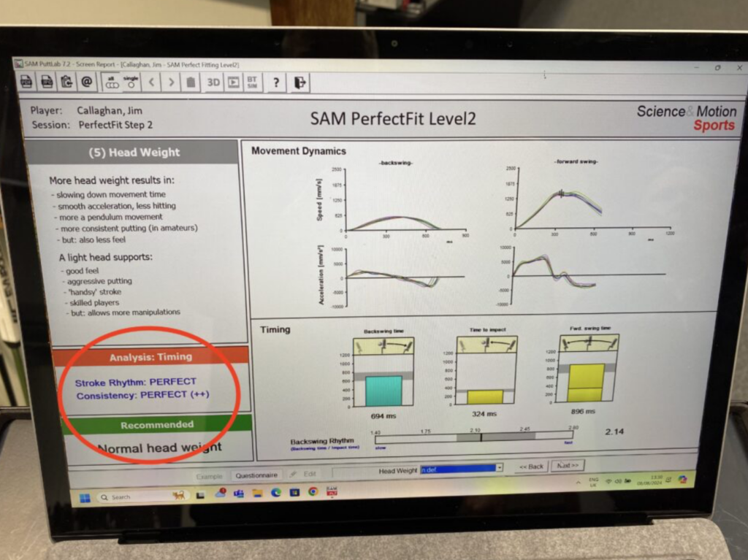The height and width of the screenshot is (560, 748).
Task: Expand the hidden system tray icons chevron
Action: coord(579,483)
